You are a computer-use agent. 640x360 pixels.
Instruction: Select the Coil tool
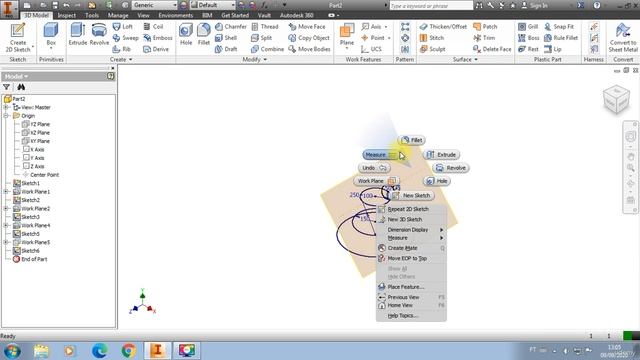point(153,27)
